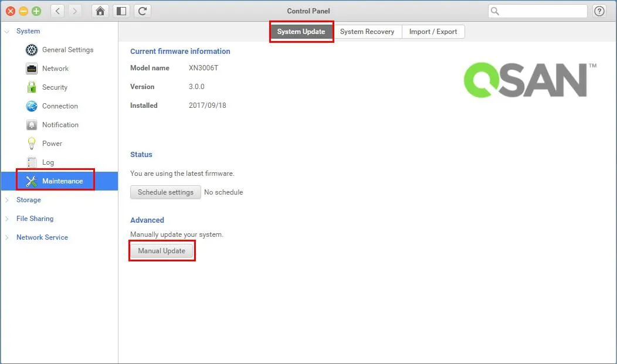This screenshot has width=617, height=364.
Task: Click the System category label
Action: pyautogui.click(x=28, y=31)
